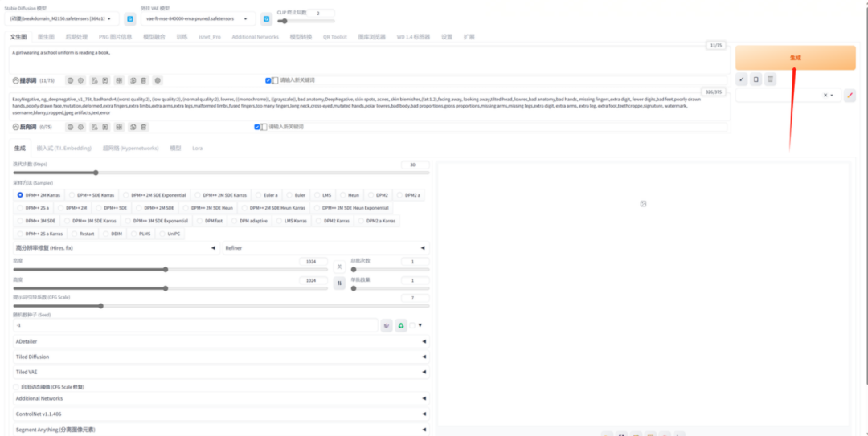Click the orange 生成 generate button

[x=796, y=58]
